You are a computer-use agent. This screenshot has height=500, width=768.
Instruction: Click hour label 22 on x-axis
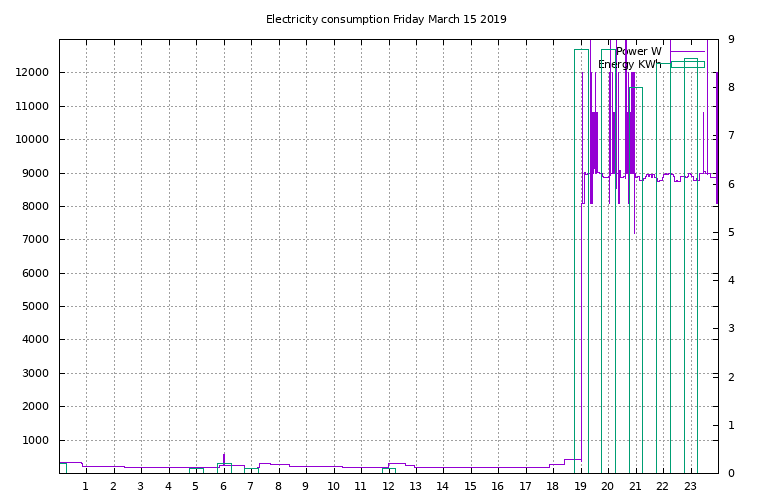click(662, 486)
